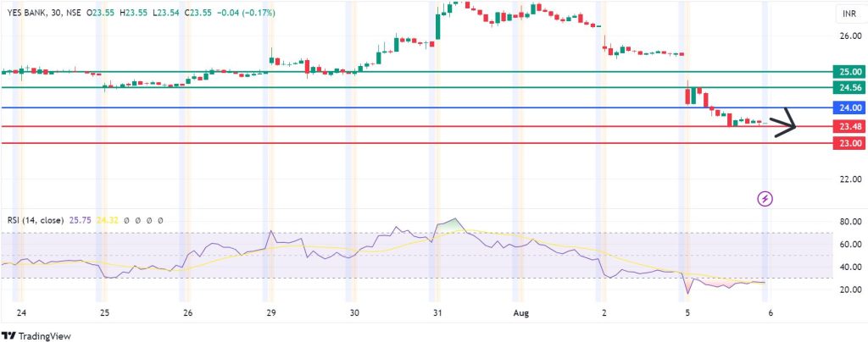Click the RSI value 25.75

click(x=79, y=220)
